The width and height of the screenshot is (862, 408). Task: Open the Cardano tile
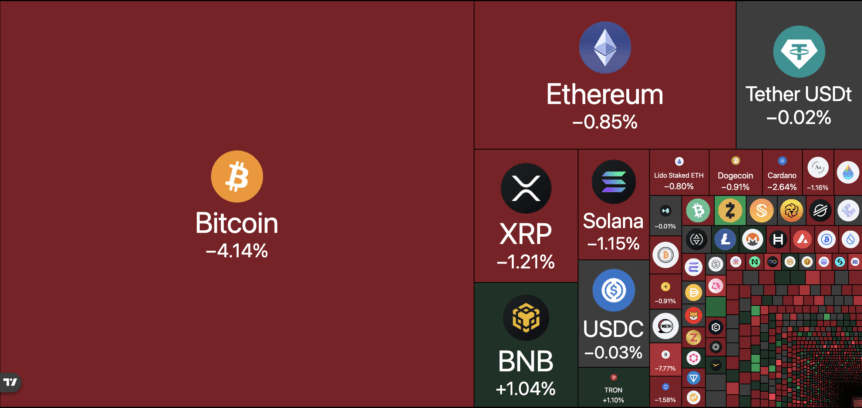tap(782, 172)
